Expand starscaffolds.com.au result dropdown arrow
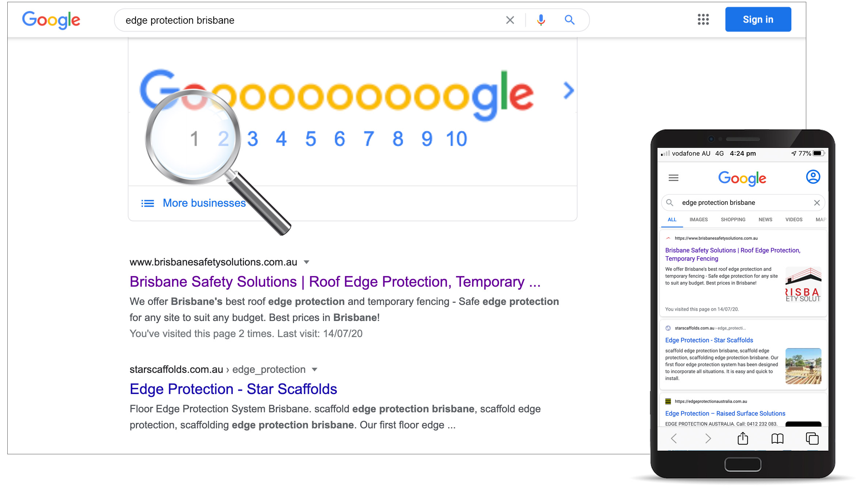 tap(315, 370)
